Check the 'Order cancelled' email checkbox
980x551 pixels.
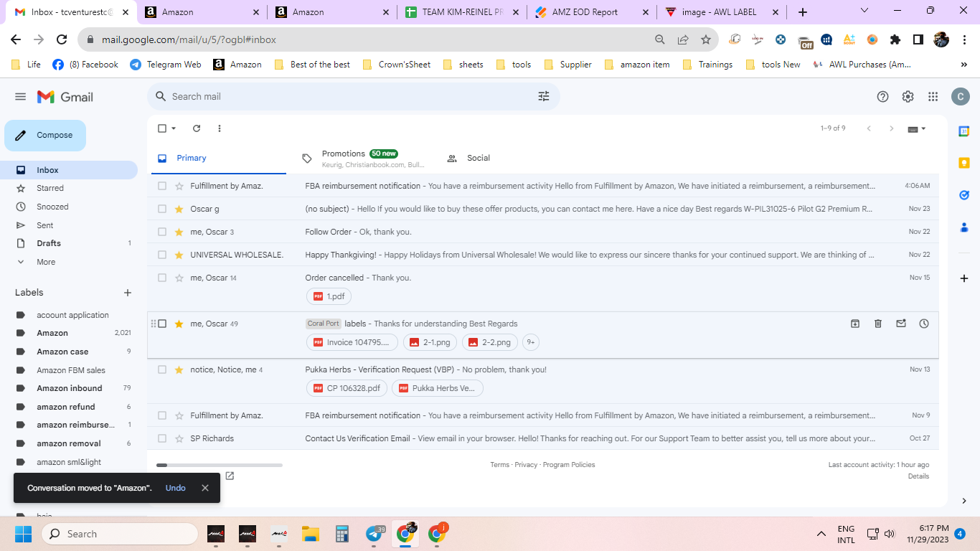pyautogui.click(x=162, y=278)
